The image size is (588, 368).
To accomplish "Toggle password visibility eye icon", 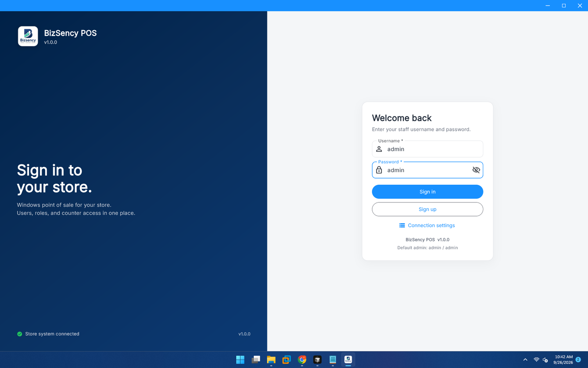I will 476,170.
